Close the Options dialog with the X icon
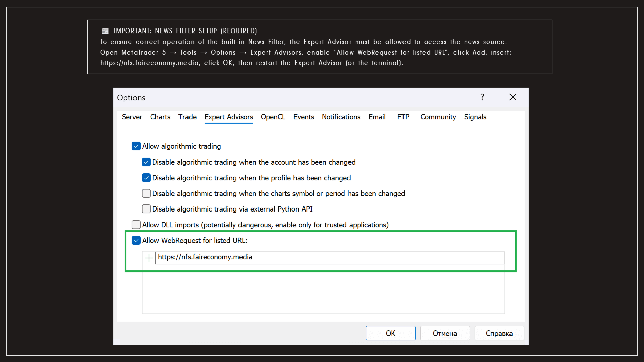The height and width of the screenshot is (362, 644). [x=513, y=97]
